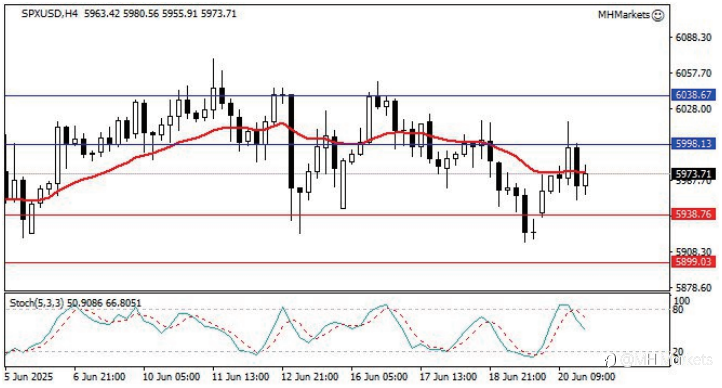
Task: Click the 16 Jun 05:00 time label
Action: coord(379,377)
